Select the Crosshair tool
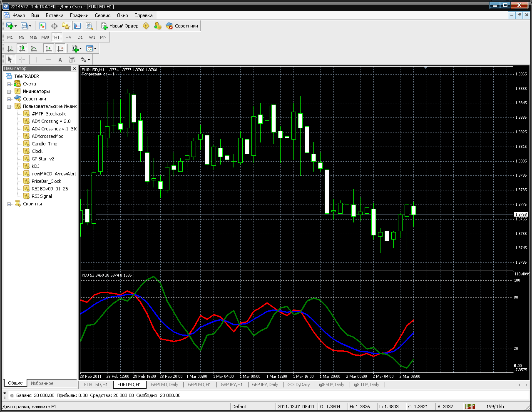The image size is (532, 412). click(x=22, y=60)
